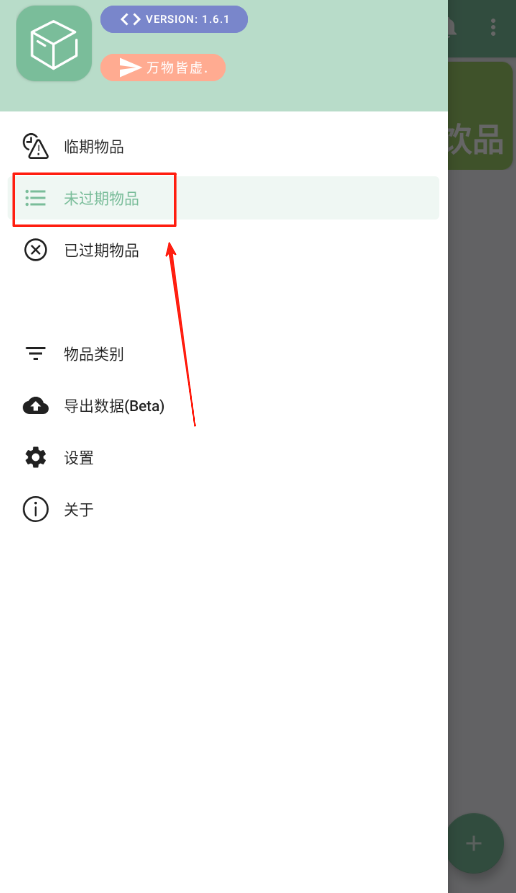
Task: Click the clock warning icon for 临期物品
Action: (x=35, y=146)
